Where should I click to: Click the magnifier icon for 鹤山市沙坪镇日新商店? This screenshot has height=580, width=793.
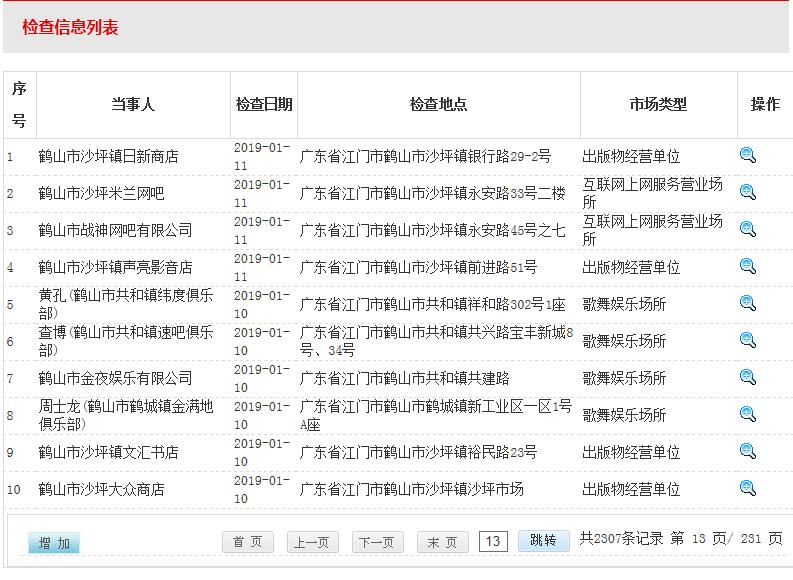747,155
